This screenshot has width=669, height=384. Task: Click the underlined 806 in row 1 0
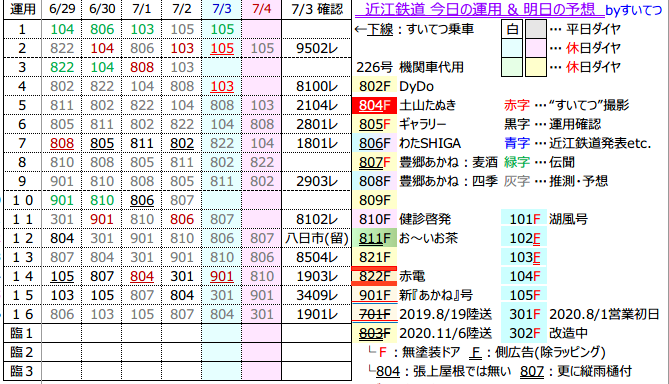point(142,201)
